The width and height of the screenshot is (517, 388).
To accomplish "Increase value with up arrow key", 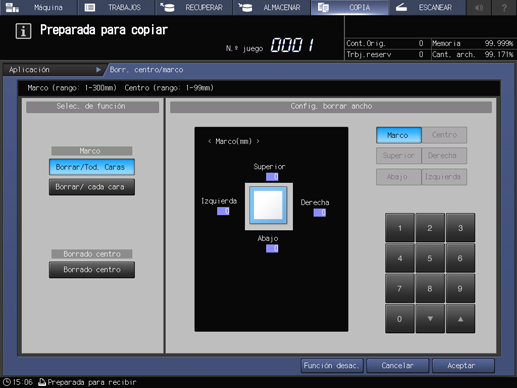I will 460,319.
